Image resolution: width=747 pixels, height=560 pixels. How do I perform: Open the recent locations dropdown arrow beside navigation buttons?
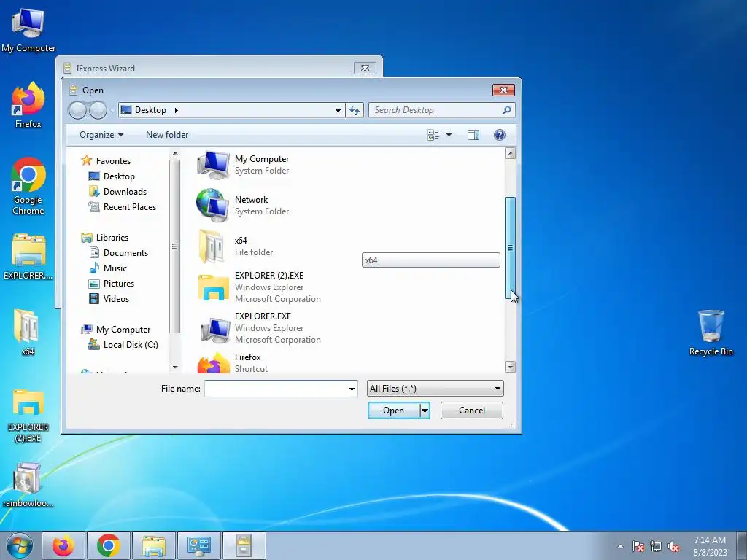112,111
